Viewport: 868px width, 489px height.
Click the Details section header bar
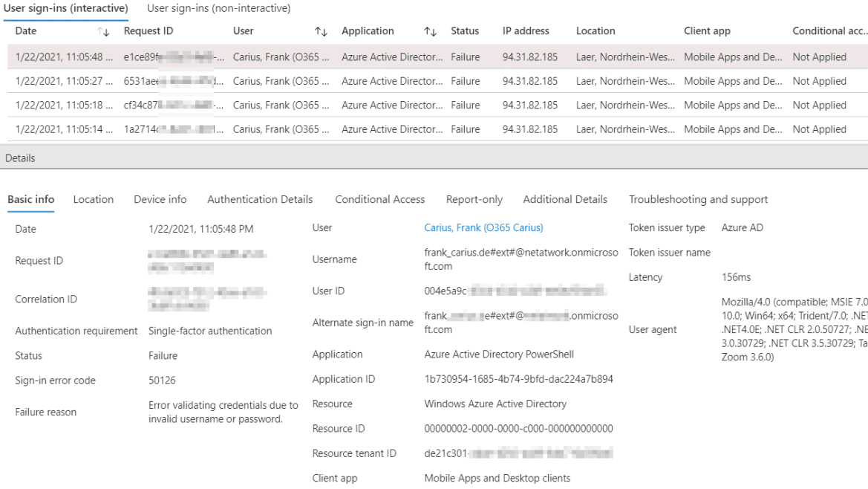[x=434, y=158]
